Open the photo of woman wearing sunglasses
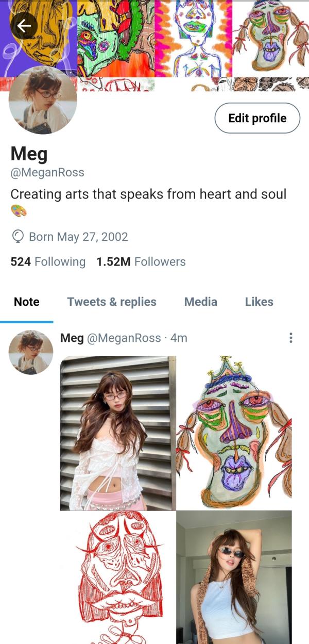The height and width of the screenshot is (644, 309). click(234, 577)
